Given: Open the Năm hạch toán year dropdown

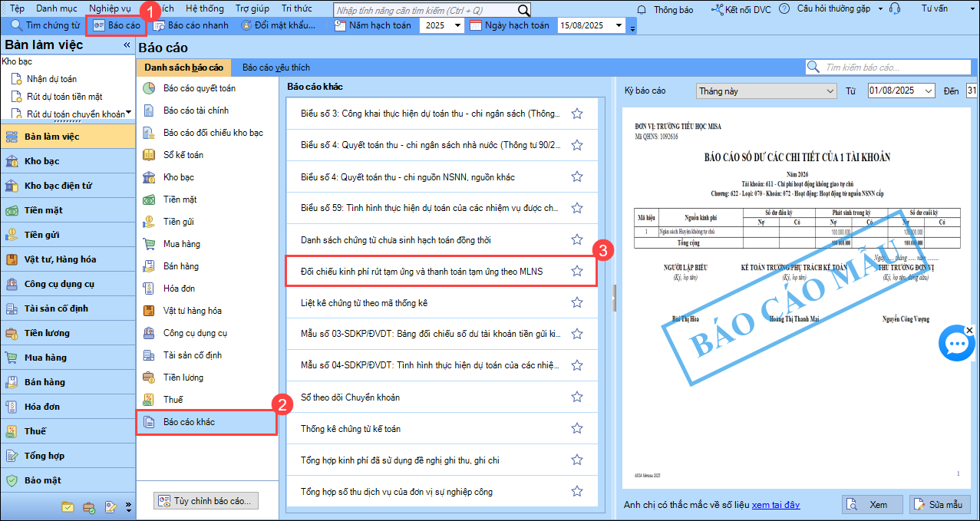Looking at the screenshot, I should [x=458, y=25].
